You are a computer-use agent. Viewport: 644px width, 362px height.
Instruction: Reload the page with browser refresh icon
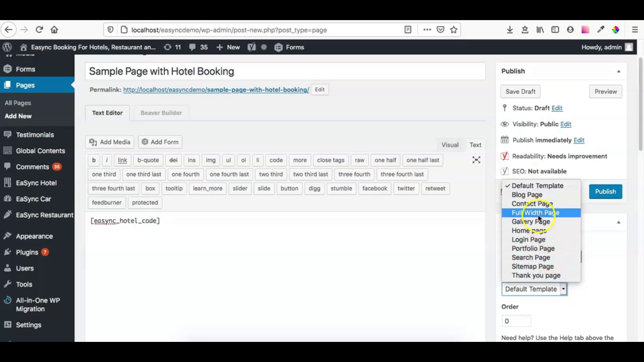(39, 29)
